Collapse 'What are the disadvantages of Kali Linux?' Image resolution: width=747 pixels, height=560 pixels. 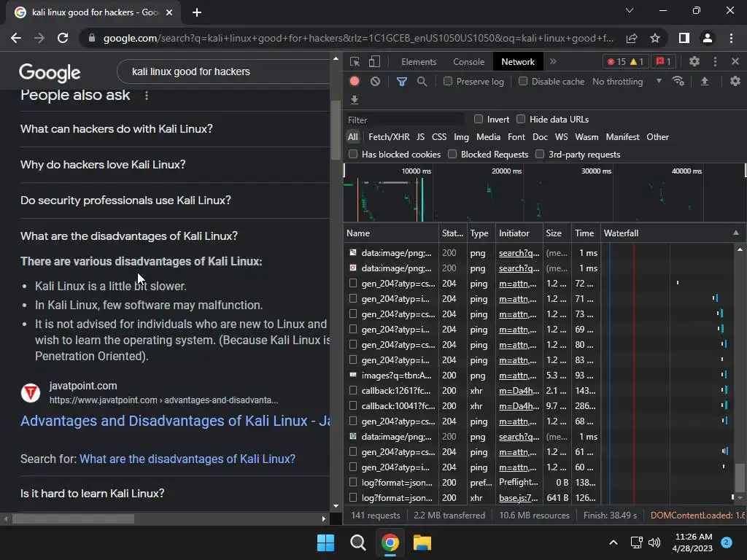(175, 236)
